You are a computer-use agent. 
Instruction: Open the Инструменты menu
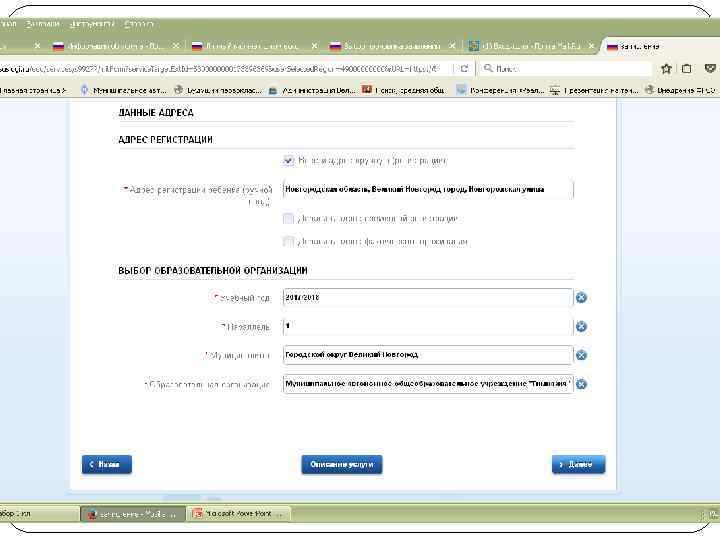point(91,24)
